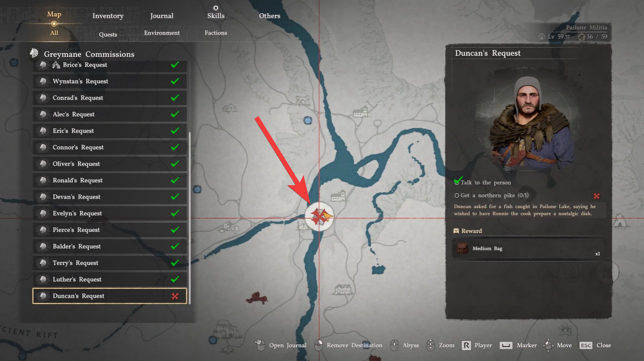Click the quest destination marker on map
This screenshot has height=361, width=644.
(319, 217)
